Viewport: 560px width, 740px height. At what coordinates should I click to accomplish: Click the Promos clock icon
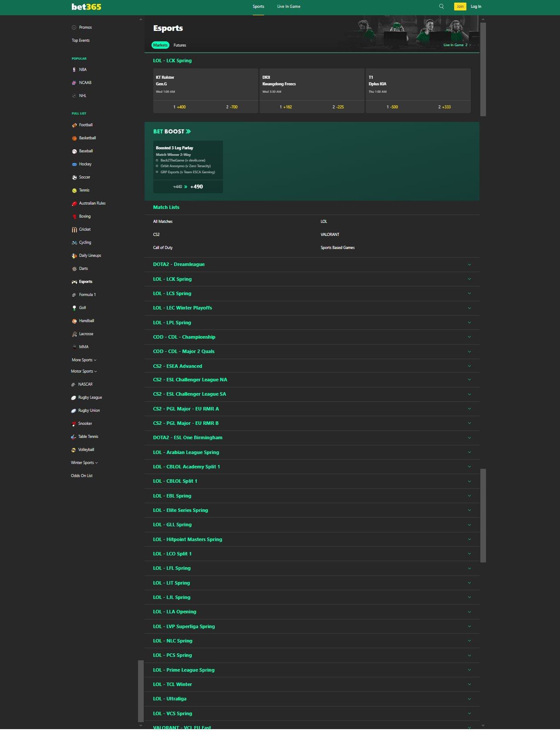click(x=74, y=27)
